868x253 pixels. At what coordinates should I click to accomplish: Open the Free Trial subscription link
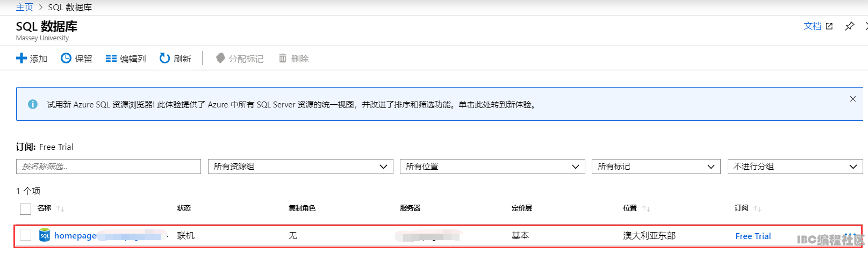tap(753, 236)
